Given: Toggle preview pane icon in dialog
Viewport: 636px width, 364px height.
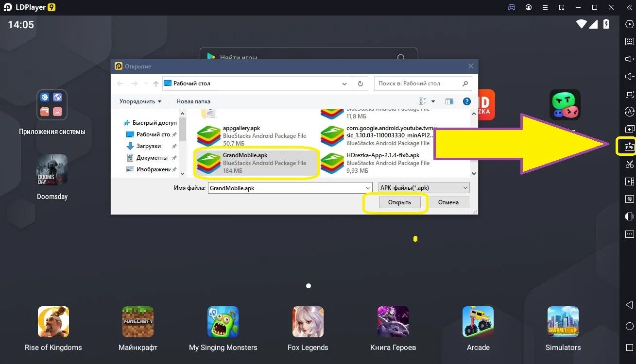Looking at the screenshot, I should click(x=449, y=101).
